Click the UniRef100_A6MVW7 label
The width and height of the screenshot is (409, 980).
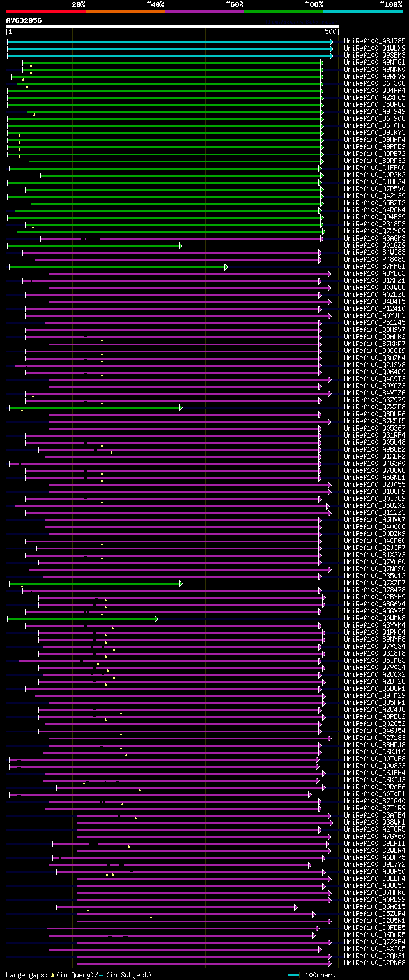click(374, 520)
